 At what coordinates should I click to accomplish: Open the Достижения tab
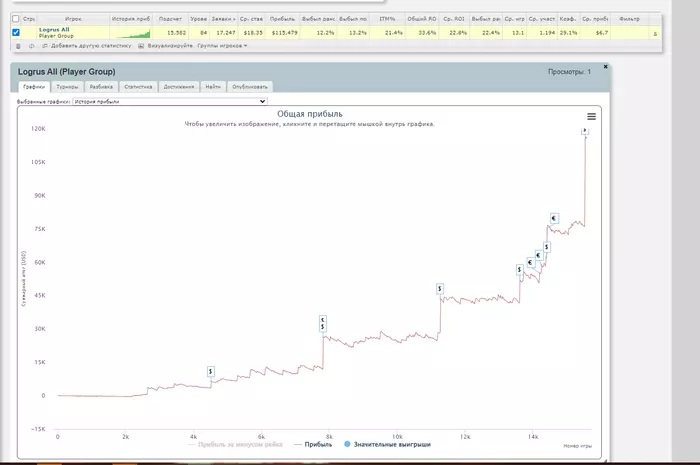[x=179, y=87]
